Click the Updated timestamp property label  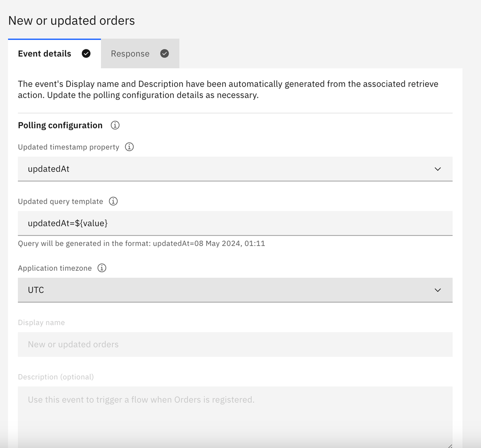69,147
